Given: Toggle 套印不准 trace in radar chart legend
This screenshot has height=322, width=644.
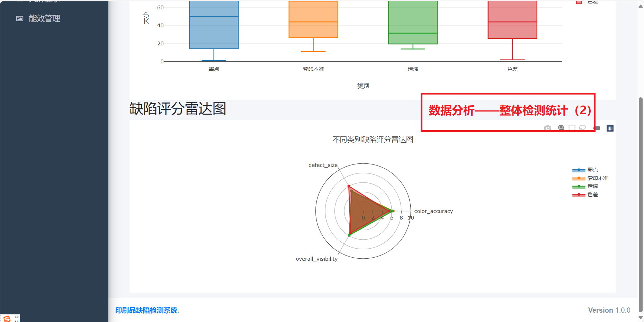Looking at the screenshot, I should coord(590,178).
